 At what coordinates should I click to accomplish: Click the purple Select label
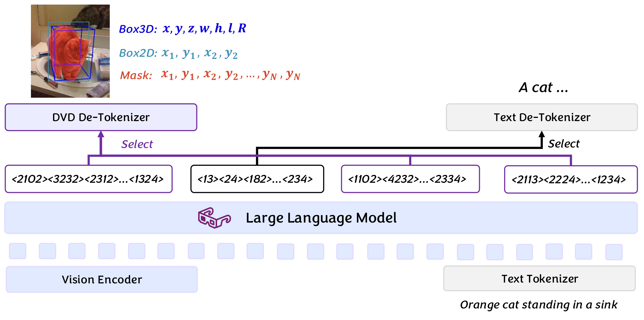[x=137, y=144]
